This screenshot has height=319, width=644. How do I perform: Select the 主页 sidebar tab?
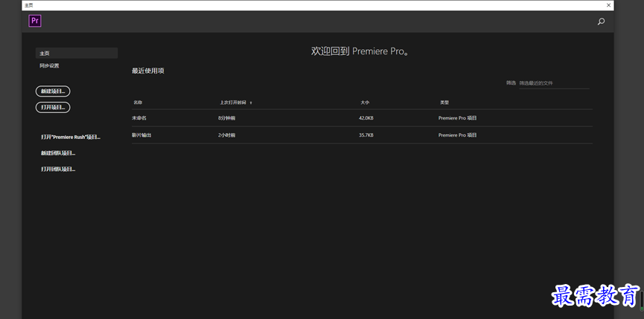(x=77, y=54)
